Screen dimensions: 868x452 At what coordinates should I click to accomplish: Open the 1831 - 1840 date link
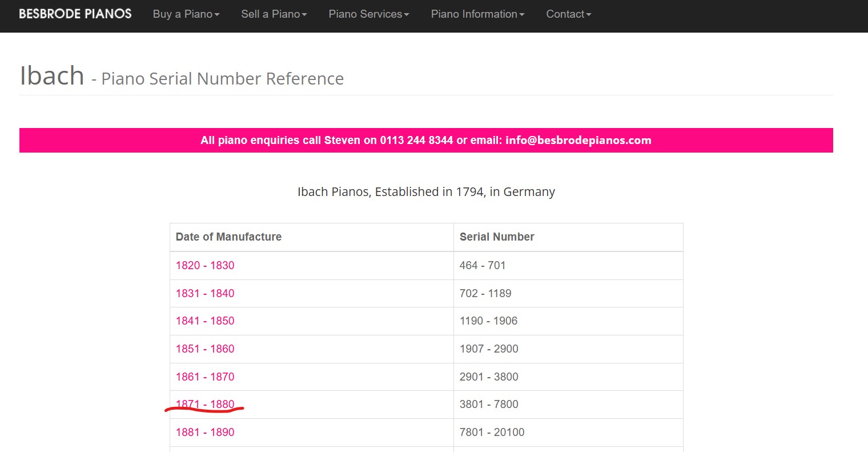[205, 293]
